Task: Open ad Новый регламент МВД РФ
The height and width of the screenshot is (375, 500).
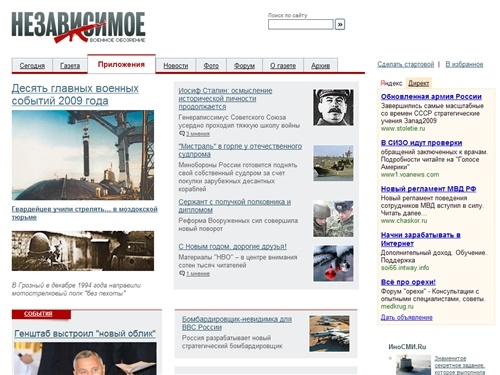Action: coord(428,189)
